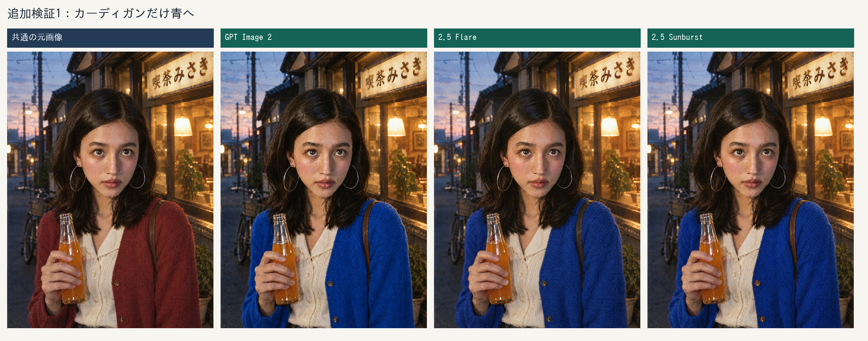Click the heading 追加検証1：カーディガンだけ青へ
868x341 pixels.
point(101,14)
